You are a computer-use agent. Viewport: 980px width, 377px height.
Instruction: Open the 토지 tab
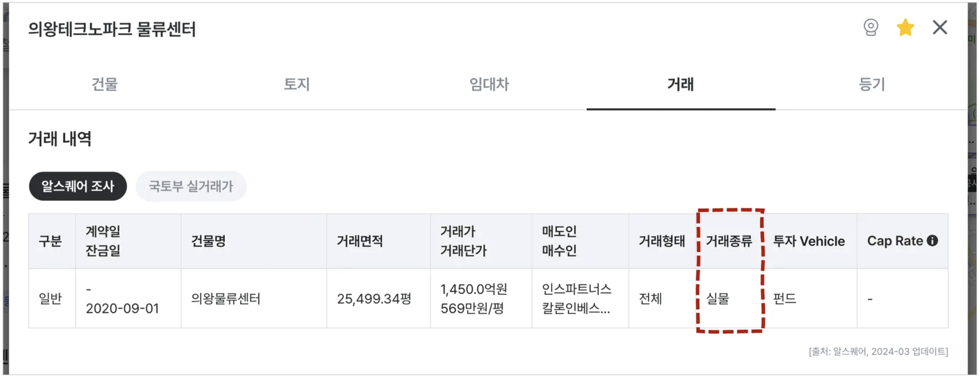(297, 84)
